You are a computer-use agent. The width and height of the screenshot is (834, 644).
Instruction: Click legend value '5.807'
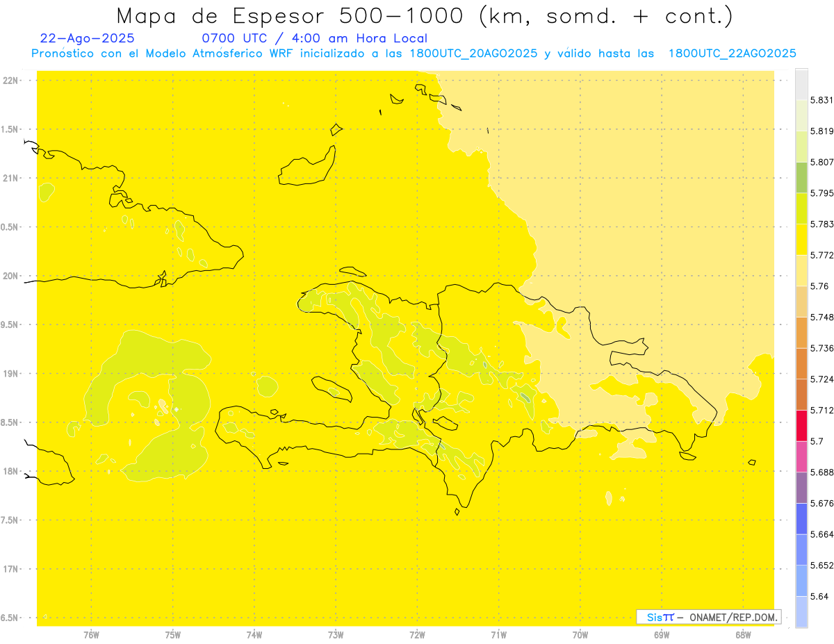click(821, 162)
